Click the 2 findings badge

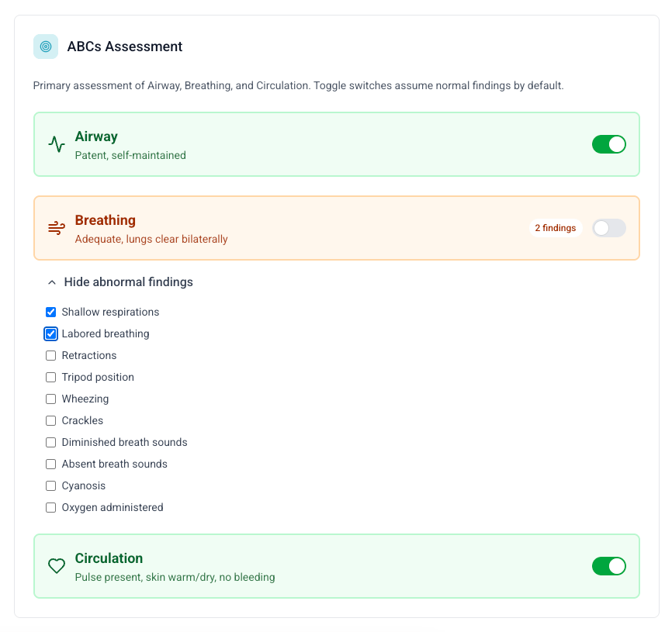556,227
